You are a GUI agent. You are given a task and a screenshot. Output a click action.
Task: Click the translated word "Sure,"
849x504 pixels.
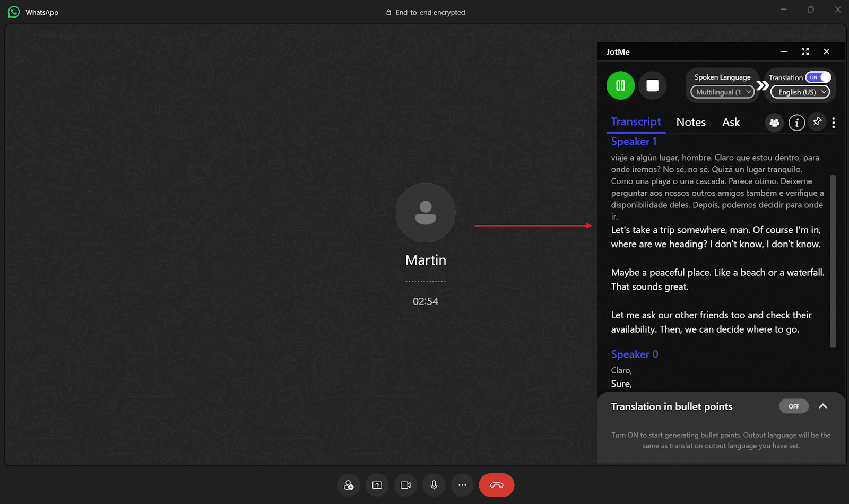(x=621, y=384)
